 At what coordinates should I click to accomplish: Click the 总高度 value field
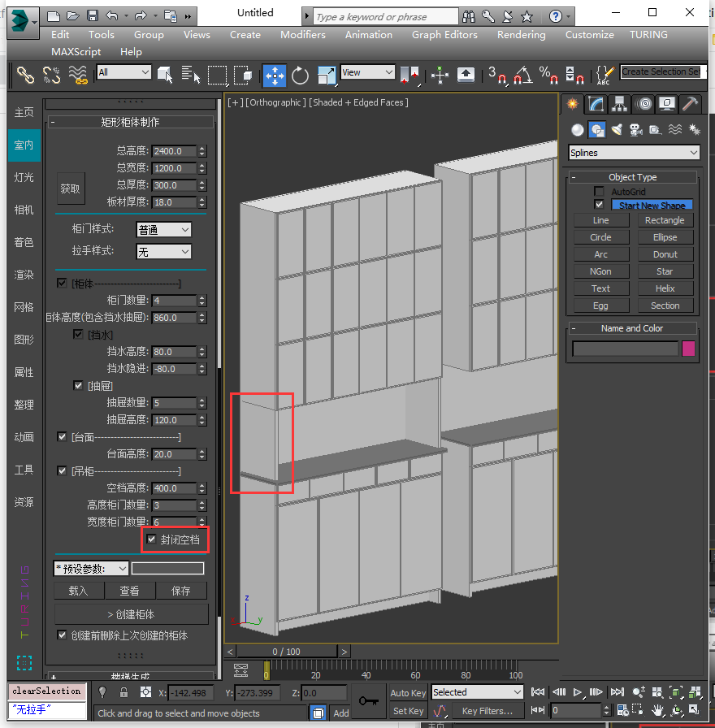tap(174, 151)
